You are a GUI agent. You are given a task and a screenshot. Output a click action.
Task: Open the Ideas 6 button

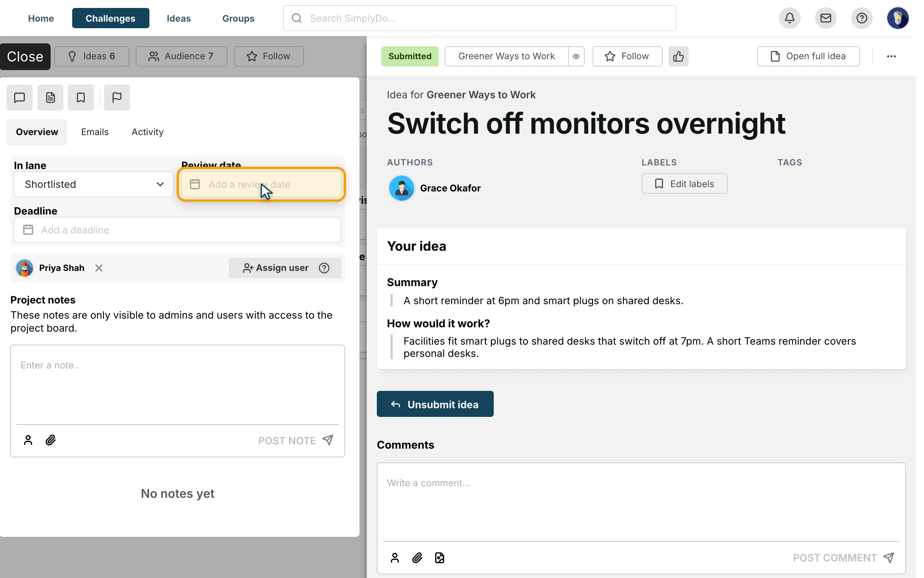click(92, 56)
